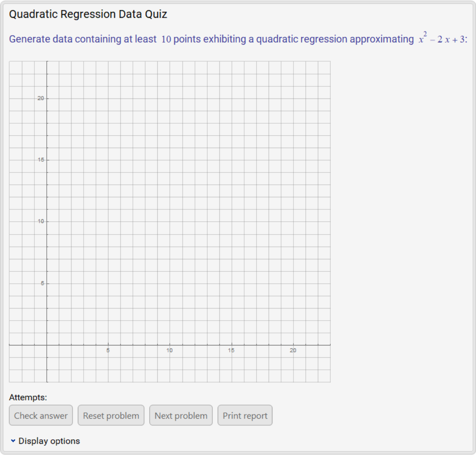Click the x² − 2x + 3 formula
Image resolution: width=476 pixels, height=455 pixels.
442,39
